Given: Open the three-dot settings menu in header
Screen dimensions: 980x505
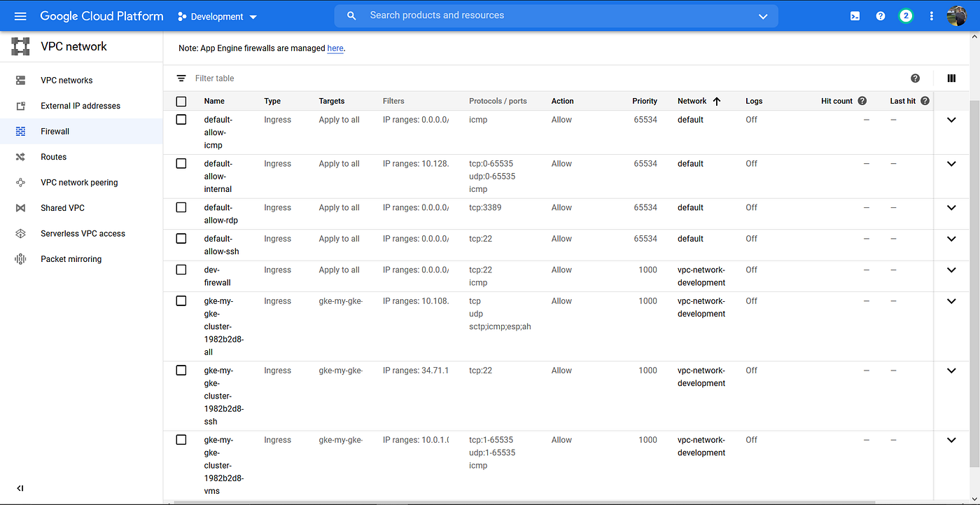Looking at the screenshot, I should click(x=931, y=16).
